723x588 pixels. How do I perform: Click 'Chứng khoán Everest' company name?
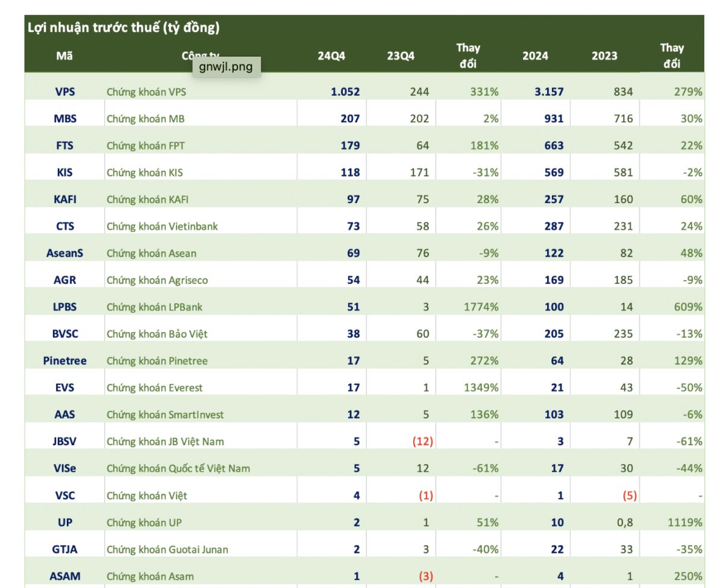[x=154, y=387]
